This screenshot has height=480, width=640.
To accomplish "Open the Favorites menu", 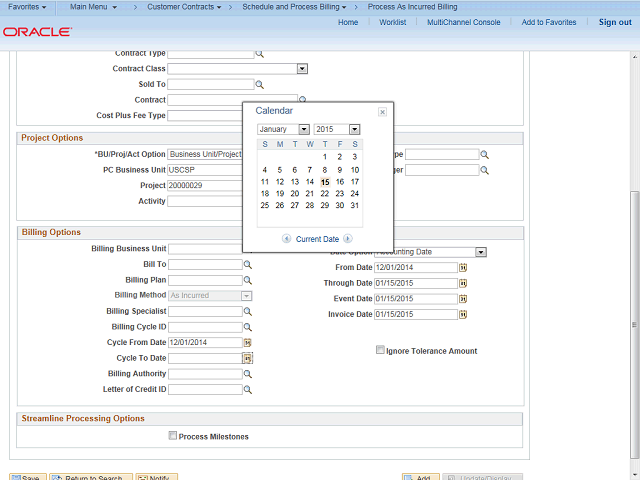I will (27, 7).
